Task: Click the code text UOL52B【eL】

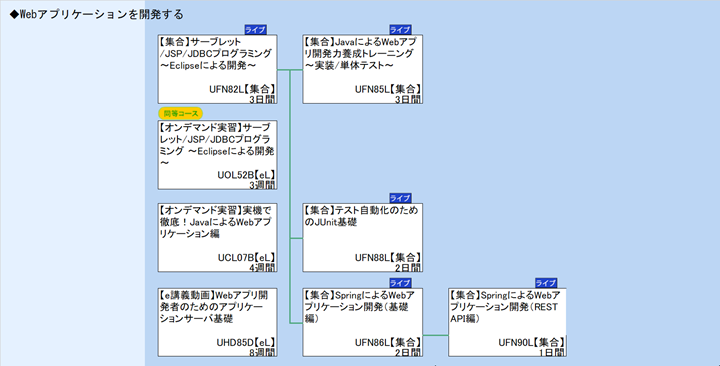Action: pyautogui.click(x=246, y=175)
